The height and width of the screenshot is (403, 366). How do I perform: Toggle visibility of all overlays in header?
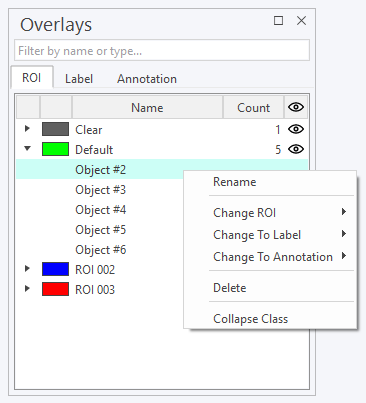coord(296,107)
